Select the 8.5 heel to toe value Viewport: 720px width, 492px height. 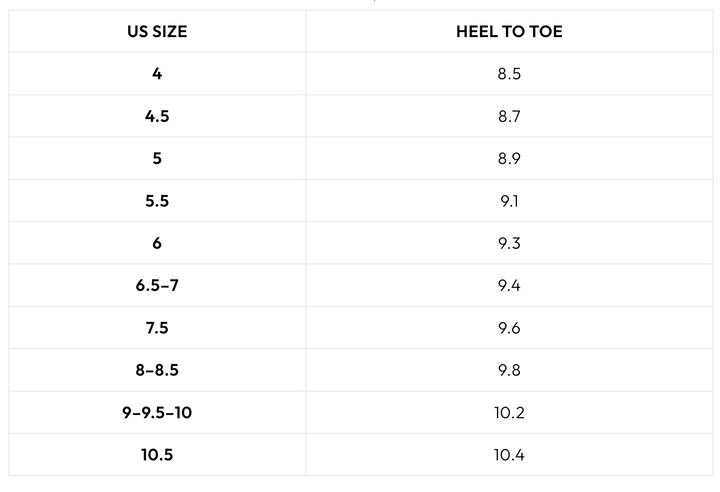pyautogui.click(x=509, y=74)
